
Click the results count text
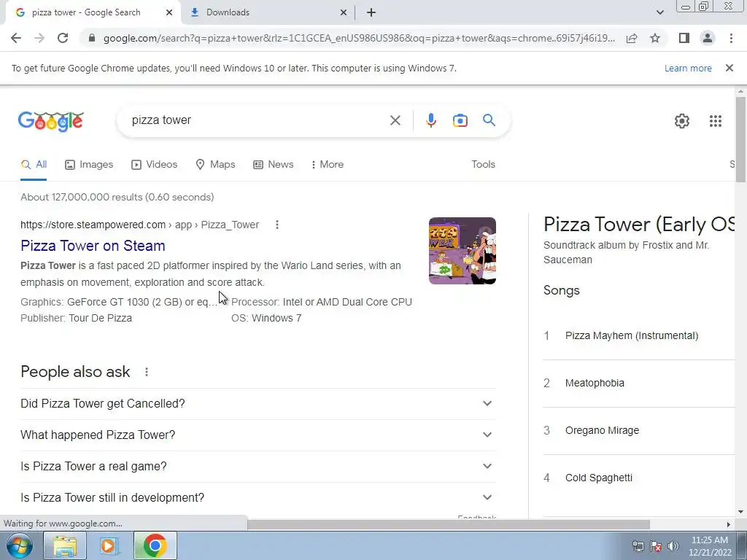click(x=117, y=197)
